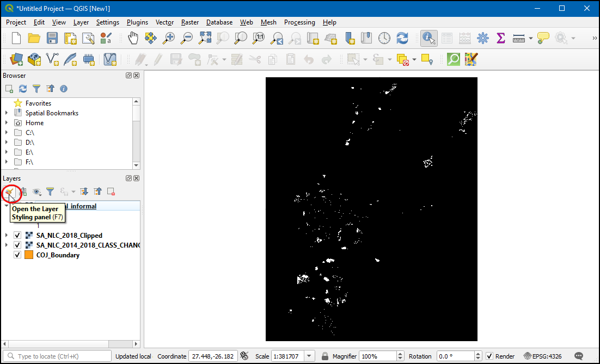Click the Type to locate search field
Viewport: 600px width, 364px height.
(x=60, y=356)
